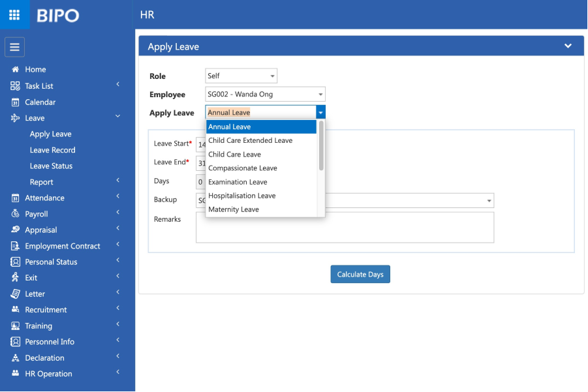Click the Calendar icon in sidebar
The height and width of the screenshot is (392, 588).
pyautogui.click(x=15, y=102)
